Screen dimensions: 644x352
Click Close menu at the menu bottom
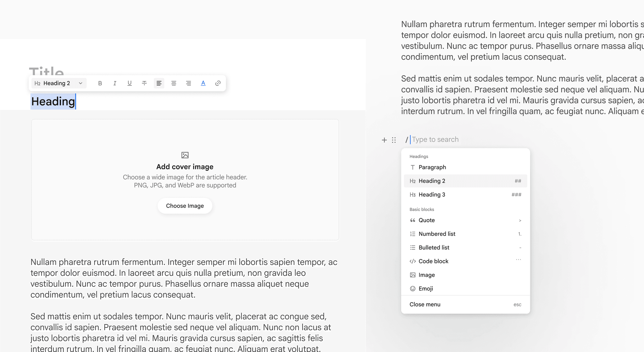coord(465,304)
